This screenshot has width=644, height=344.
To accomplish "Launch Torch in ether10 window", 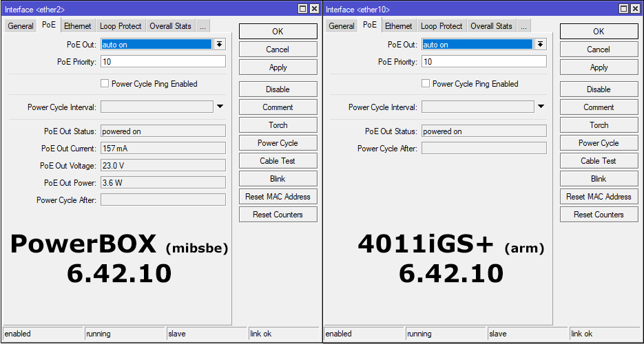I will pyautogui.click(x=599, y=125).
